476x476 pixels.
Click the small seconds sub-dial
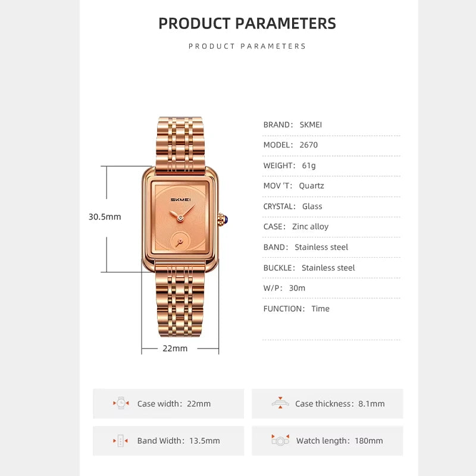(x=180, y=242)
